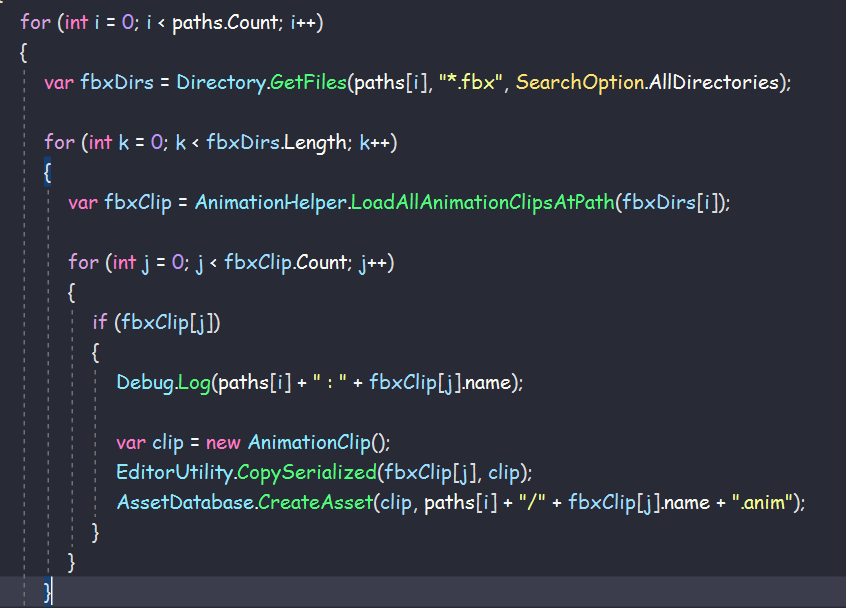Click 'fbxClip' variable declaration
This screenshot has width=846, height=608.
click(x=138, y=202)
